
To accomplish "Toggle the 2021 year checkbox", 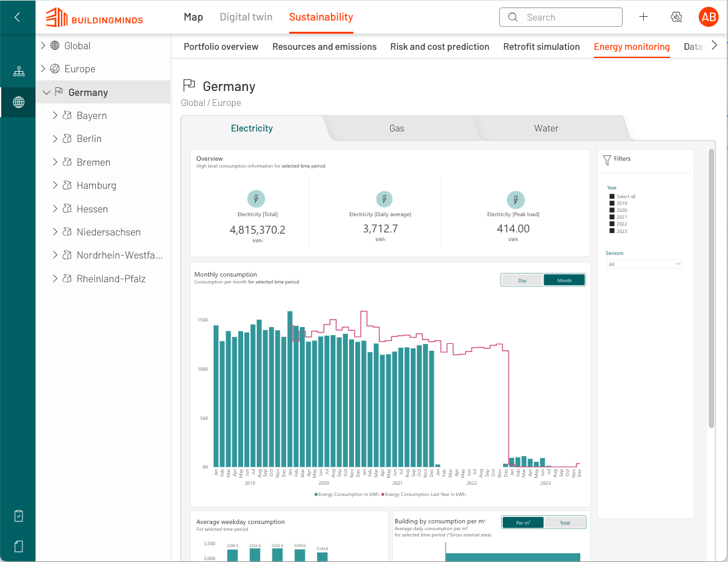I will pos(612,217).
